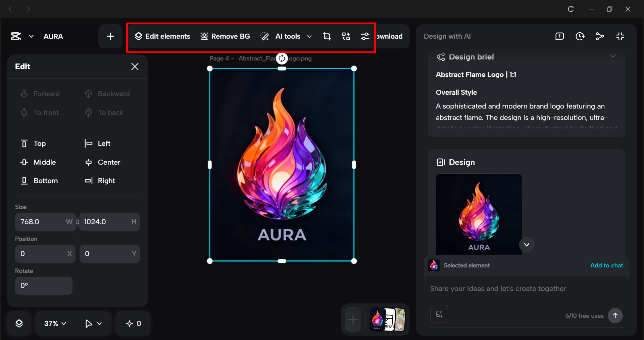Expand the AI tools chevron
644x340 pixels.
(x=309, y=36)
